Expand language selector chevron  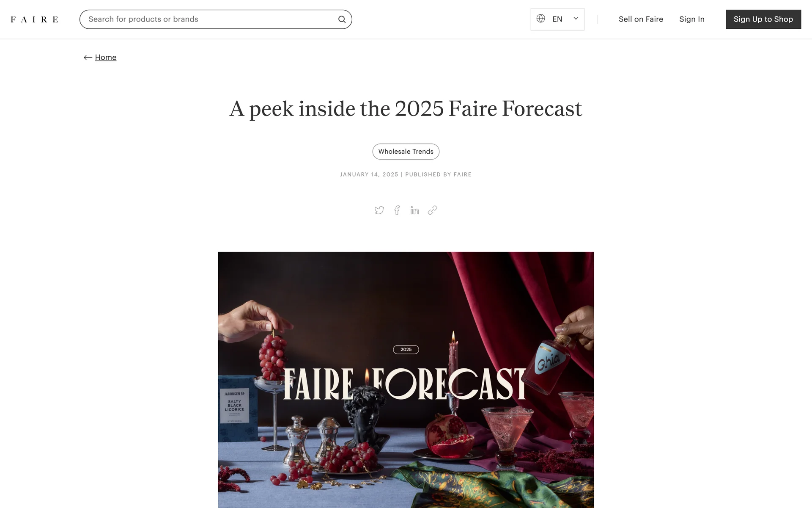576,19
